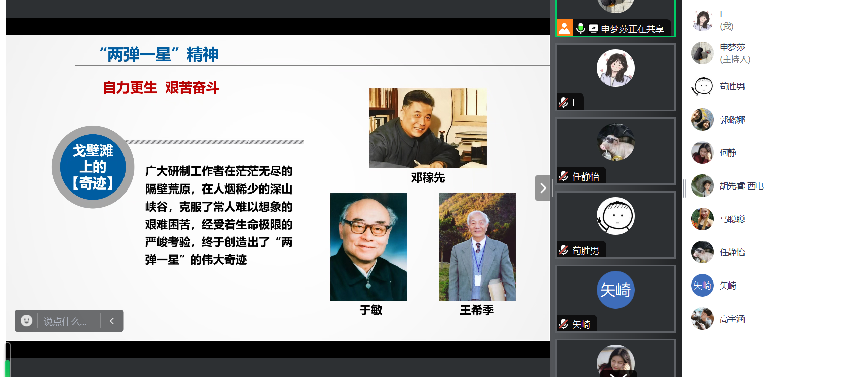Select 郭璐娜 in the participant list
The image size is (868, 378).
pyautogui.click(x=732, y=120)
